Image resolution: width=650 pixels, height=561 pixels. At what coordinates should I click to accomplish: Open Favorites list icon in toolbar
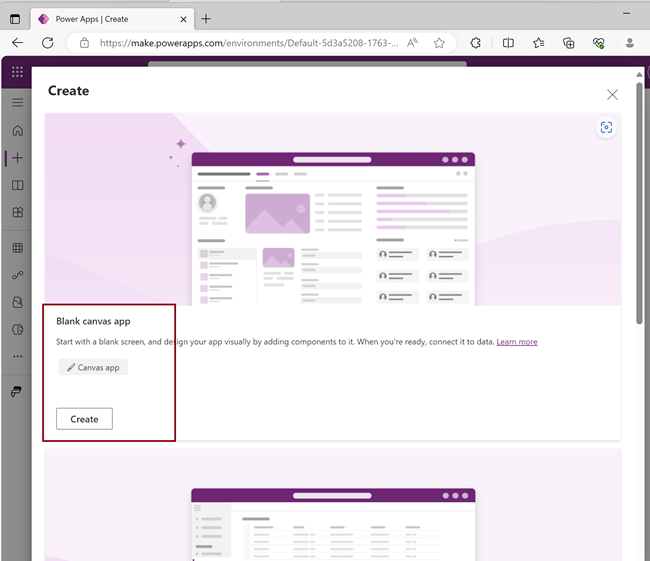(x=538, y=43)
